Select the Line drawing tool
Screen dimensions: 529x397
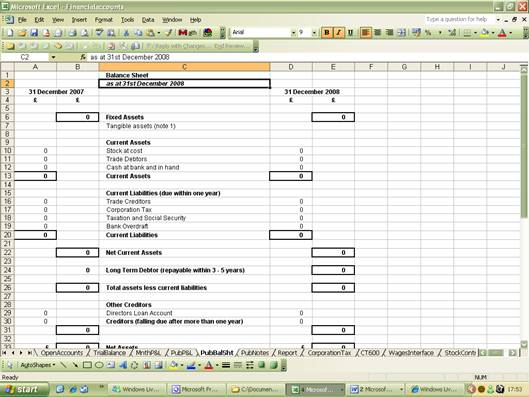pos(63,365)
